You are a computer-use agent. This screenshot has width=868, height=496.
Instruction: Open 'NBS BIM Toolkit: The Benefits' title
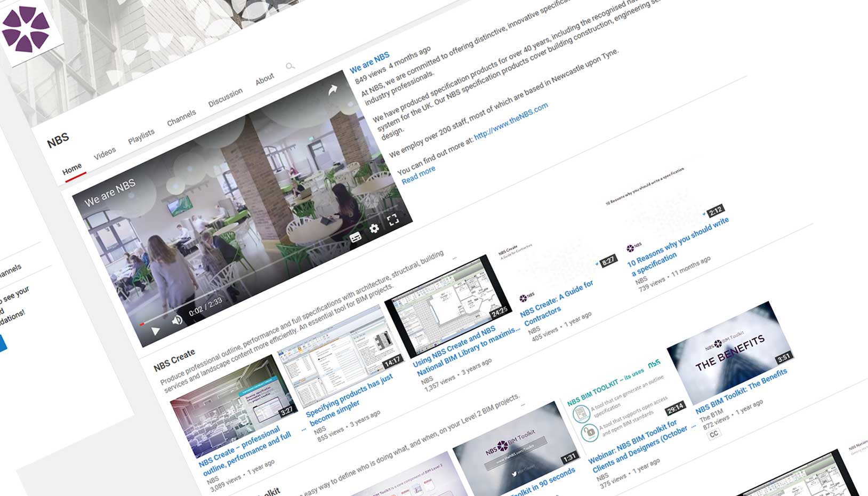[741, 391]
